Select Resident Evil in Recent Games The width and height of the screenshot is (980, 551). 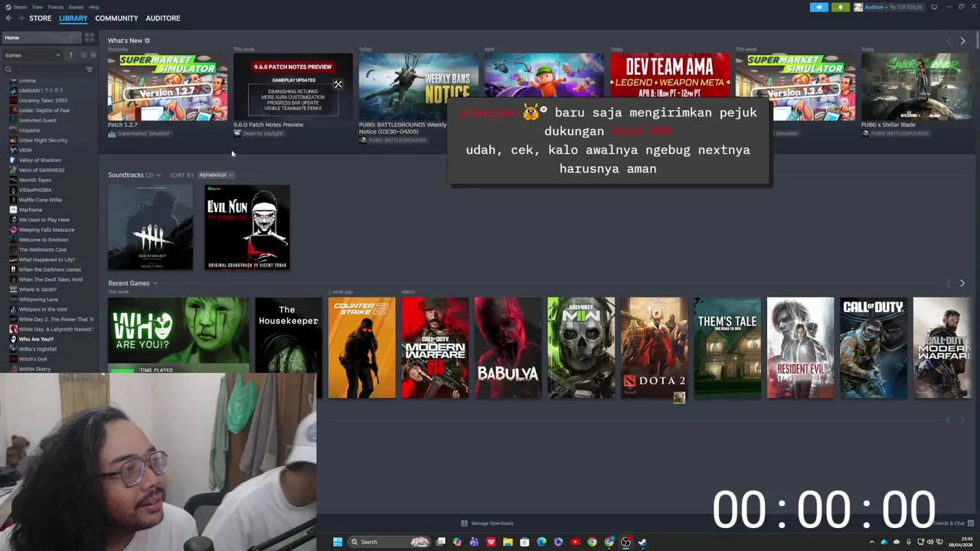(x=801, y=347)
